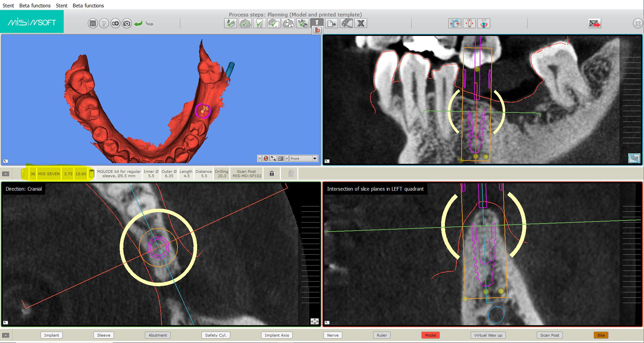
Task: Open the Front view dropdown
Action: point(303,158)
